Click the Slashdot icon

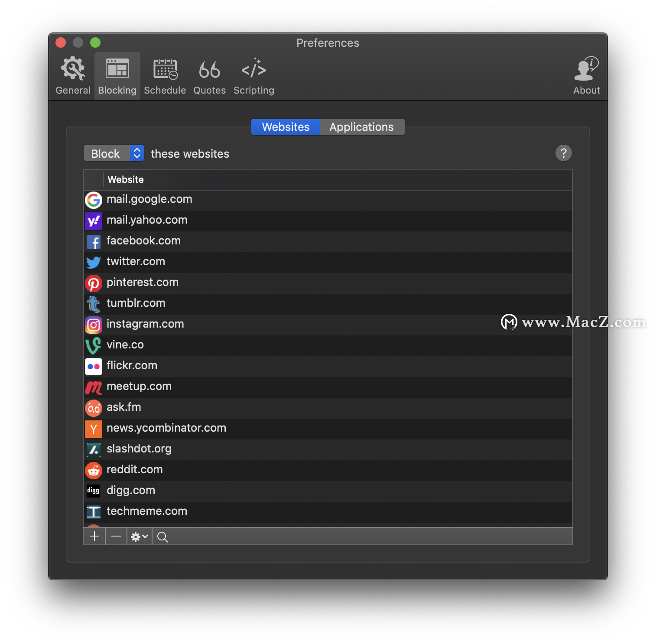94,449
